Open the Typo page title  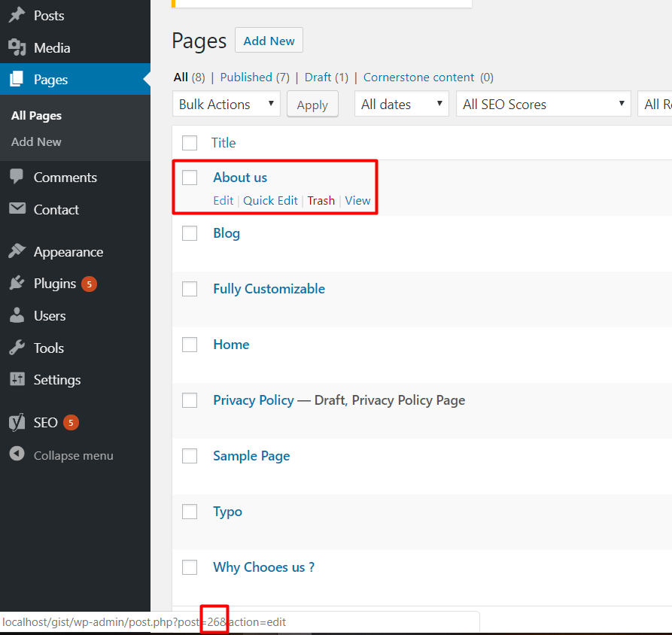click(227, 512)
